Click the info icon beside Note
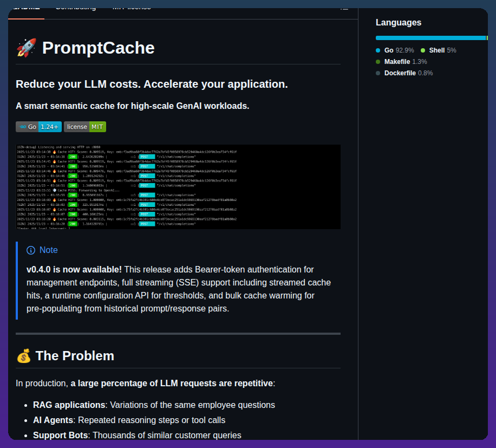This screenshot has width=496, height=448. pyautogui.click(x=31, y=250)
